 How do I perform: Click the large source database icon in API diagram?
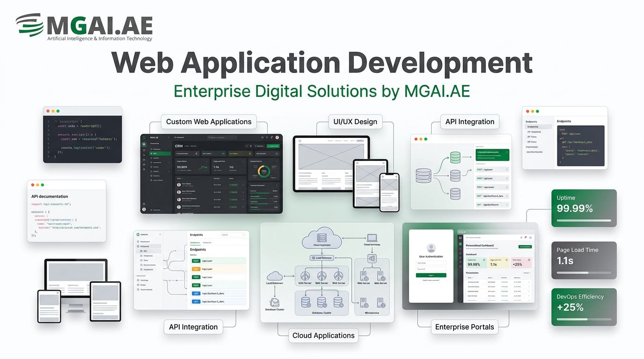[x=424, y=176]
